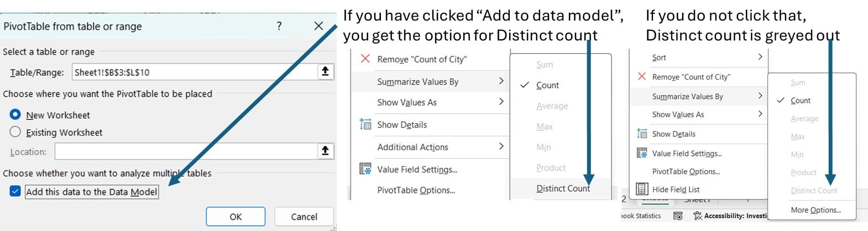Click the collapse-dialog arrow beside Location field
The height and width of the screenshot is (231, 868).
click(325, 151)
